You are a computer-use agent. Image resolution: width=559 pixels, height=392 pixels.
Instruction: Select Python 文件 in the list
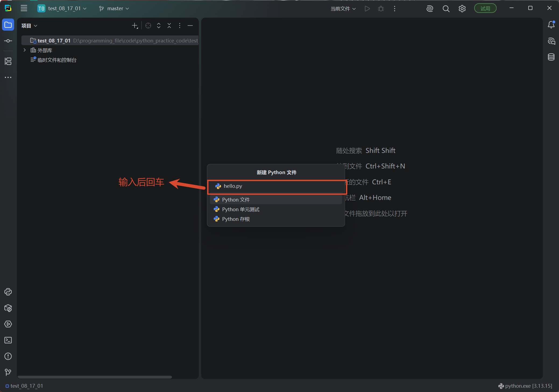pyautogui.click(x=276, y=200)
